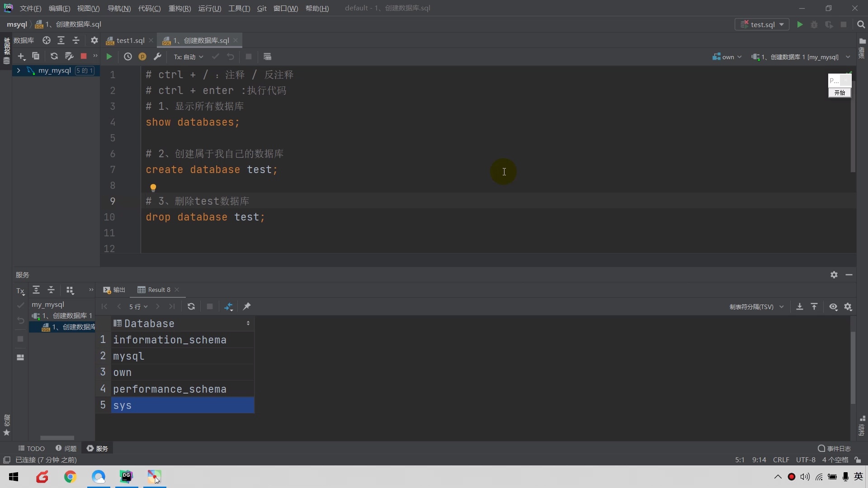Refresh the database connections panel
This screenshot has height=488, width=868.
pos(54,56)
